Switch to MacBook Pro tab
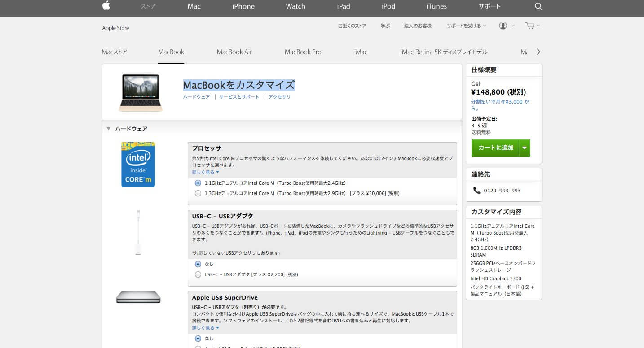The image size is (644, 348). pos(303,52)
